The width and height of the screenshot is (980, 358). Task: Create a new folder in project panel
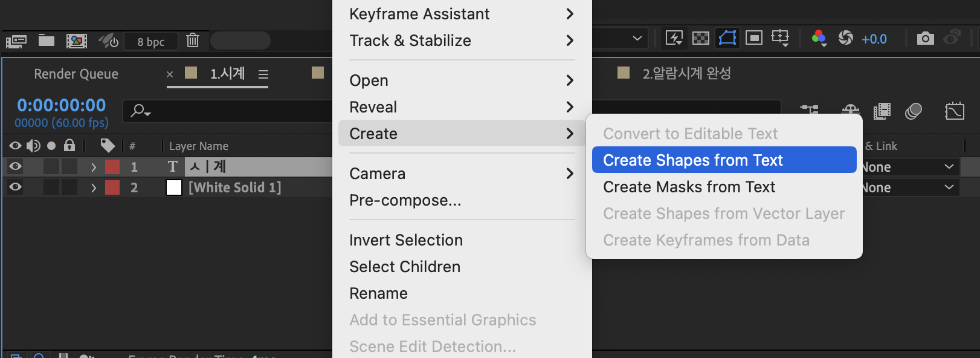coord(47,41)
